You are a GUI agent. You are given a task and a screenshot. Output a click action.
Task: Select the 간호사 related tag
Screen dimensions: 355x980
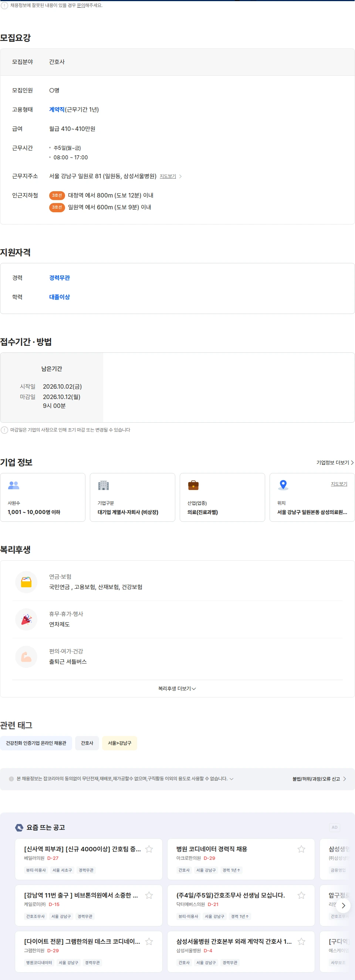tap(87, 743)
